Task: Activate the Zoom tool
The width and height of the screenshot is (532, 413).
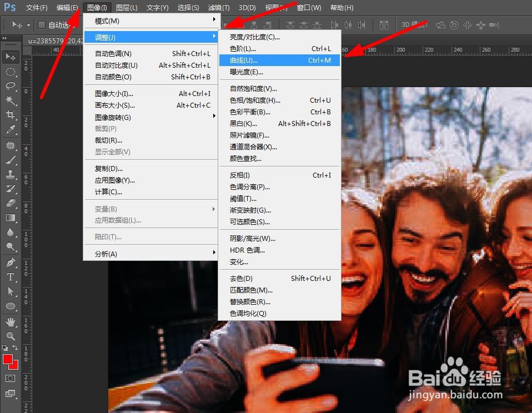Action: pos(10,336)
